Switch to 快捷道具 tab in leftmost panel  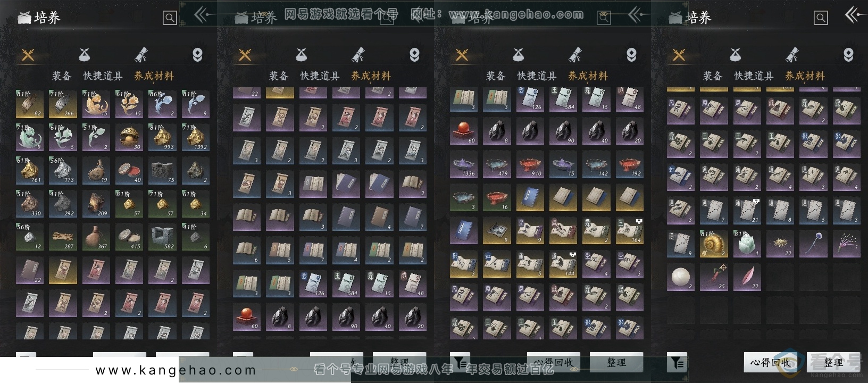[103, 76]
